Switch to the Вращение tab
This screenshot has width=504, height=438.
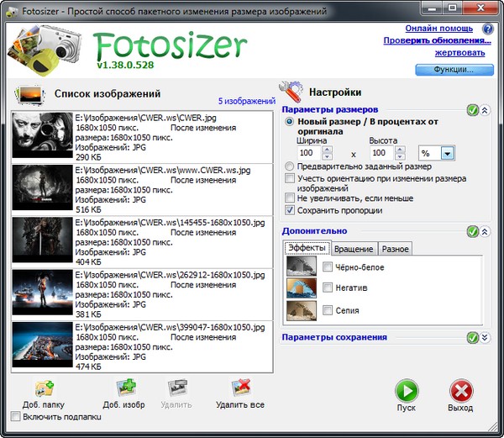pos(354,249)
